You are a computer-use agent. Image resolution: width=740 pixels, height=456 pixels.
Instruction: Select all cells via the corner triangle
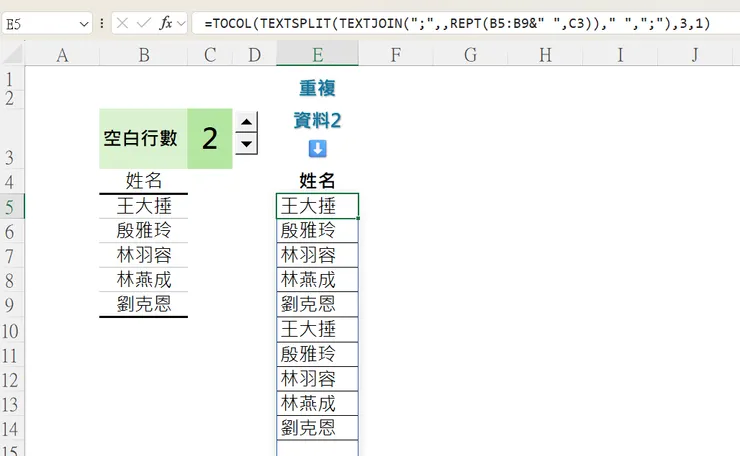click(x=13, y=54)
